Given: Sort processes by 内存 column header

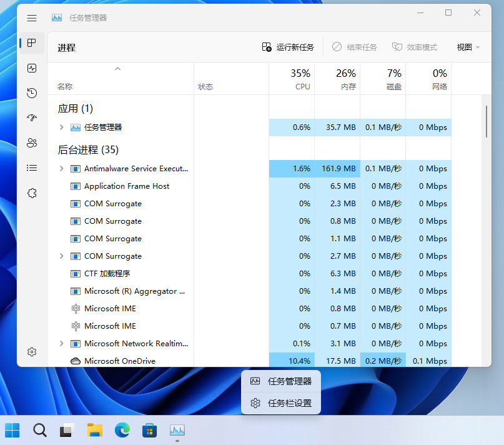Looking at the screenshot, I should (x=337, y=79).
